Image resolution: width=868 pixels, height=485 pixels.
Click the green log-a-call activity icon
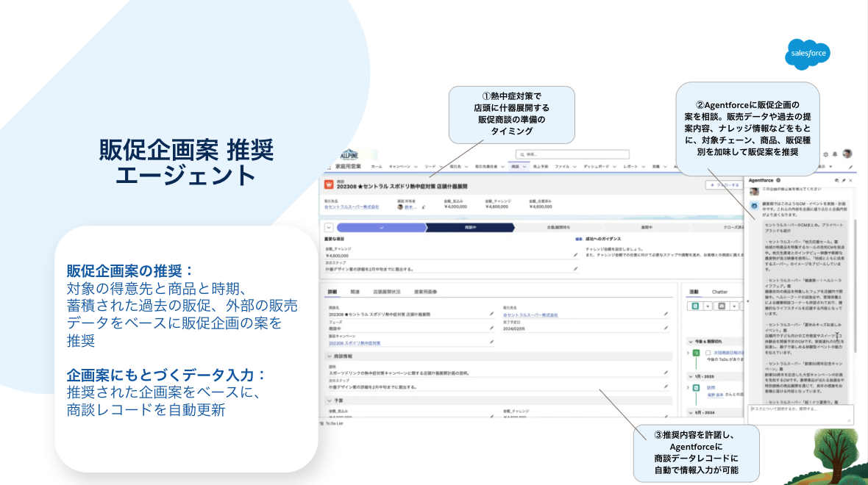tap(695, 306)
